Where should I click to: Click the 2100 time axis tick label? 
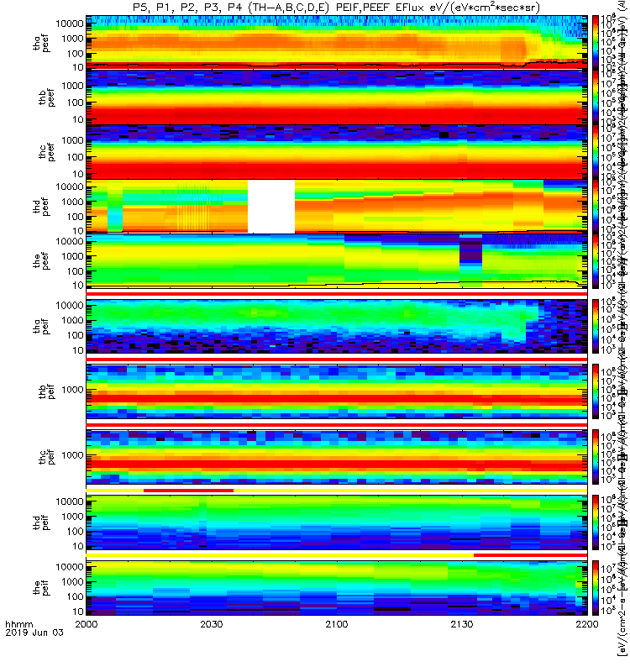pos(337,624)
